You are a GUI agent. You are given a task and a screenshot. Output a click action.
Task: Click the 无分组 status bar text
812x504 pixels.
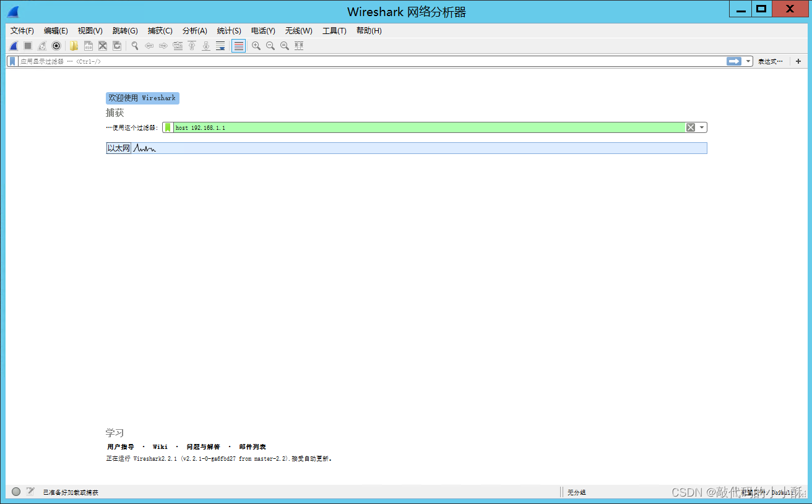coord(576,492)
